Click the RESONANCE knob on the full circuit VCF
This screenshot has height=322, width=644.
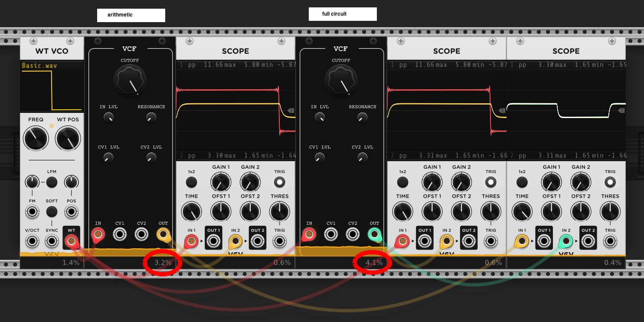(362, 117)
